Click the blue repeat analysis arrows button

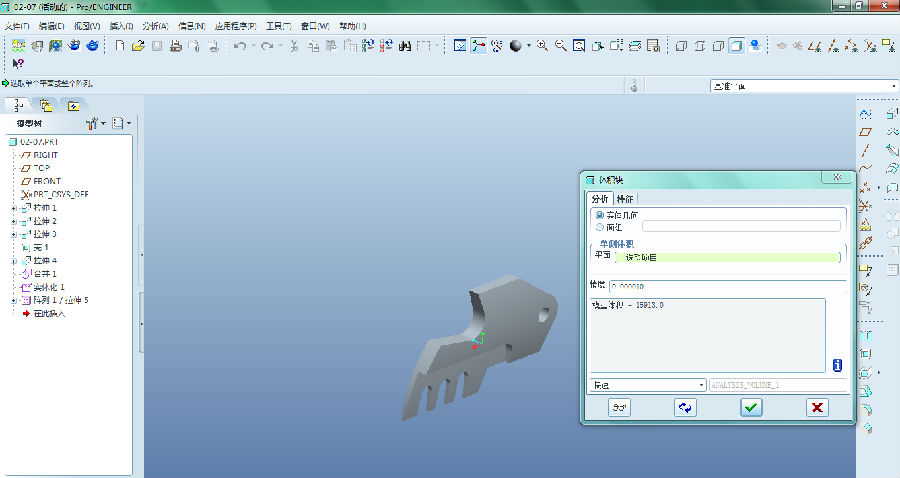[x=685, y=407]
